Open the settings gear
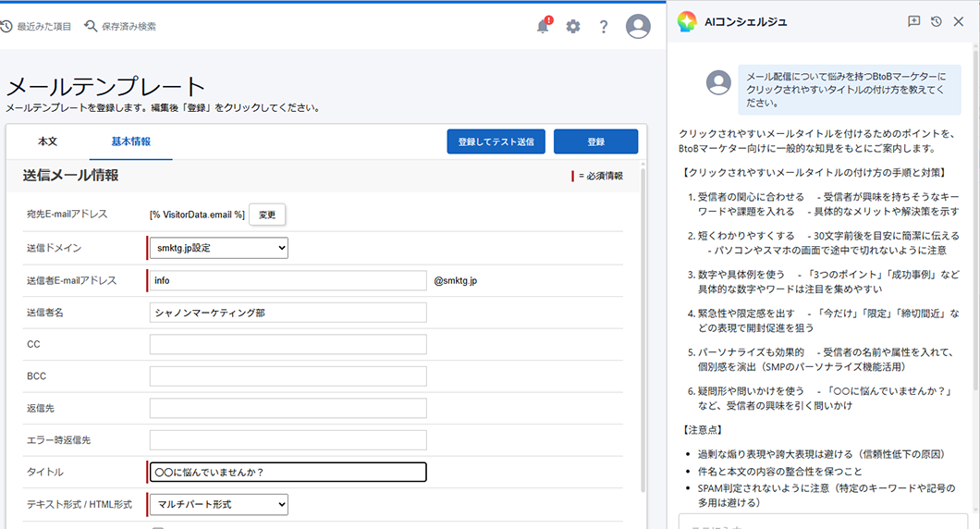The width and height of the screenshot is (980, 529). coord(573,26)
